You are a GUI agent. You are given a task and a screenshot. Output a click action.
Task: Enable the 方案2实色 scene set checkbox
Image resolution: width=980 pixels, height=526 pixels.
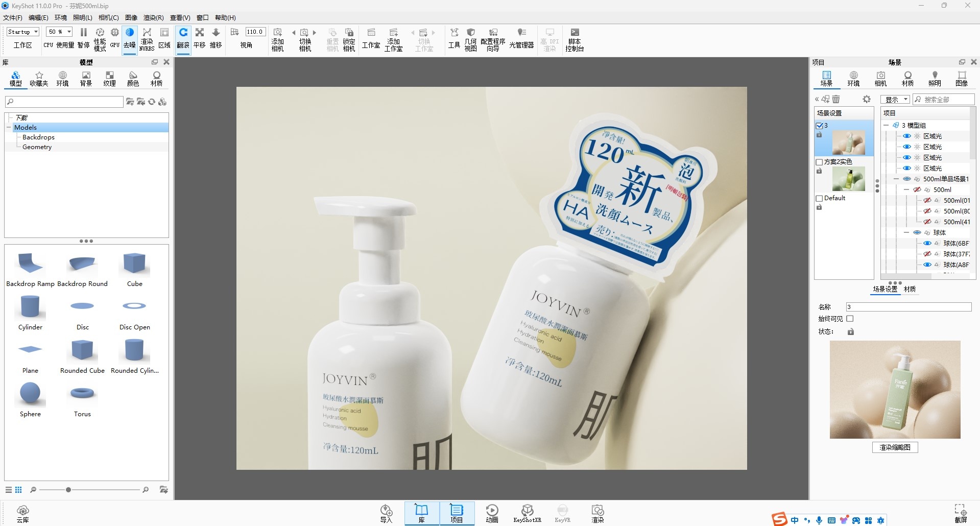[x=820, y=162]
